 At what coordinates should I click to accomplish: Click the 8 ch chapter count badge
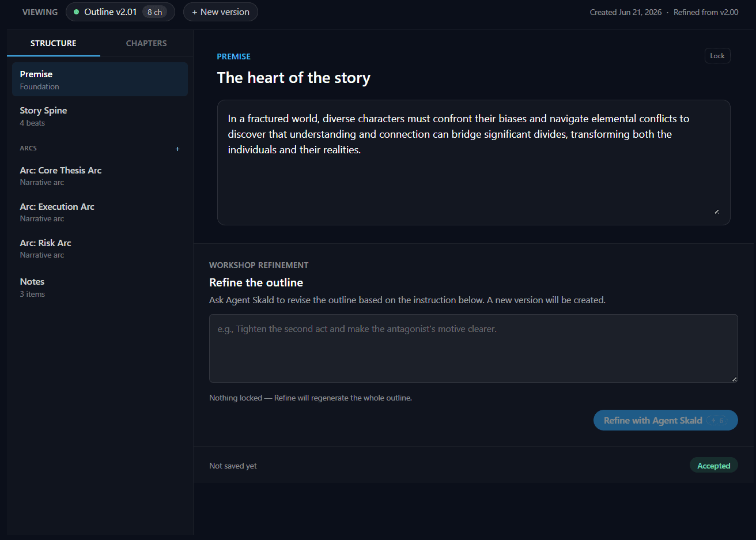pos(154,12)
